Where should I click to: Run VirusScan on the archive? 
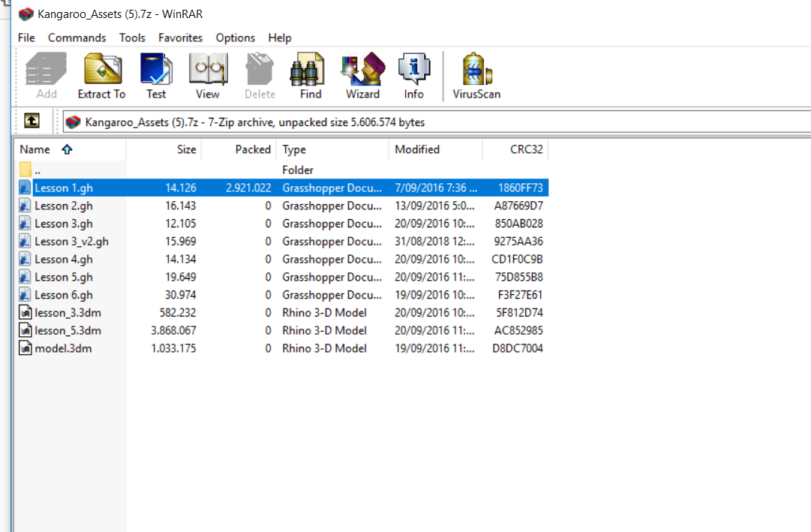click(476, 76)
